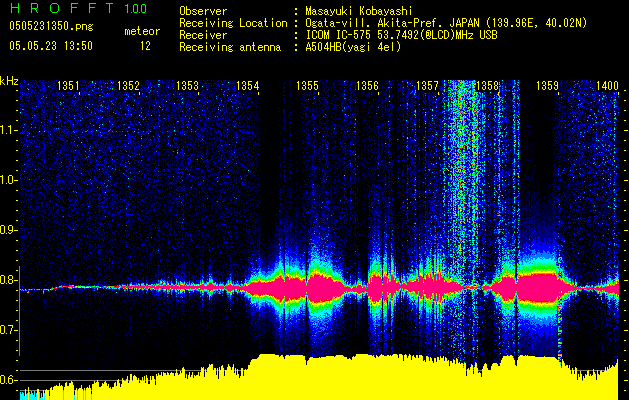Click the "Receiver" field label
The height and width of the screenshot is (400, 629).
pyautogui.click(x=203, y=35)
